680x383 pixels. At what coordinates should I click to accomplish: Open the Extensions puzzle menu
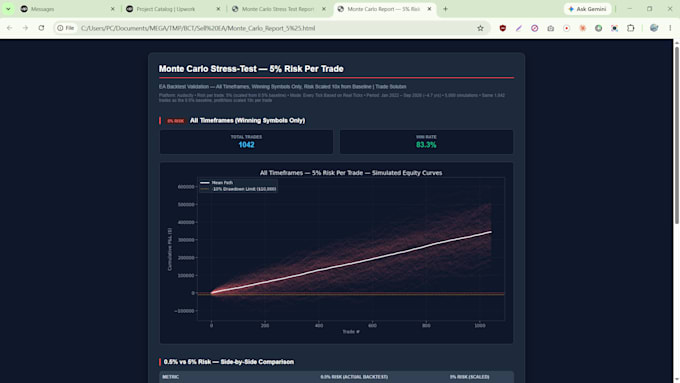[631, 28]
